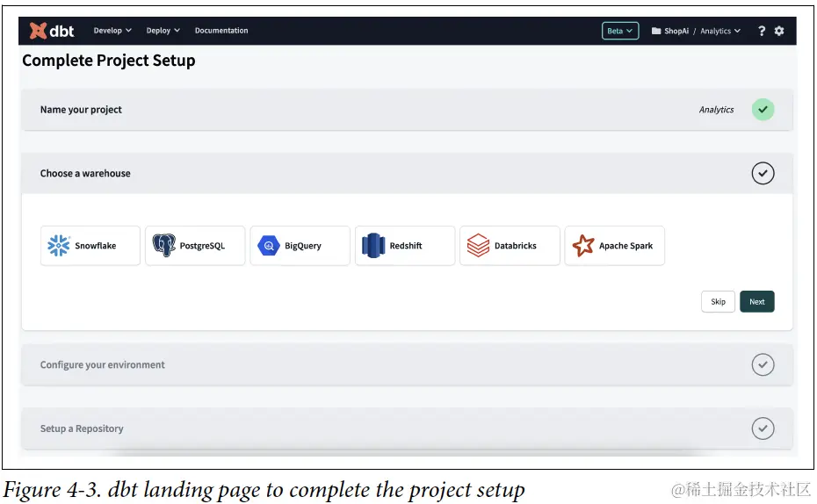Click the Complete Project Setup heading

pyautogui.click(x=109, y=61)
